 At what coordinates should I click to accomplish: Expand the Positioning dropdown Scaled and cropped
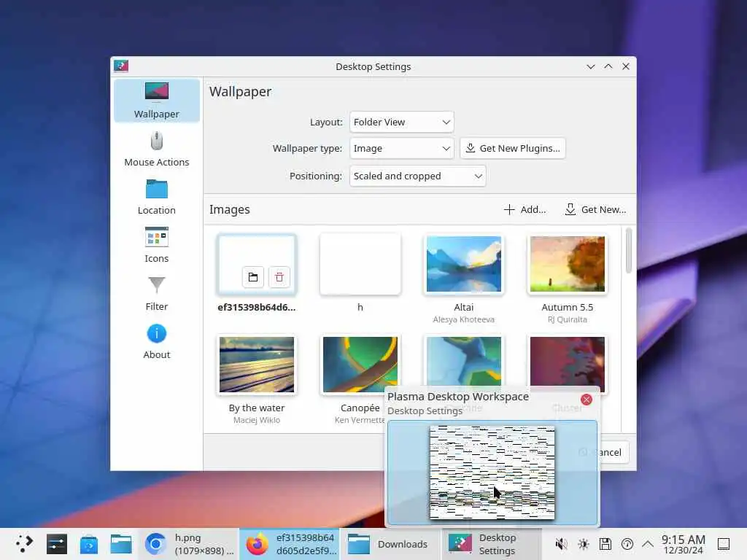click(x=417, y=176)
